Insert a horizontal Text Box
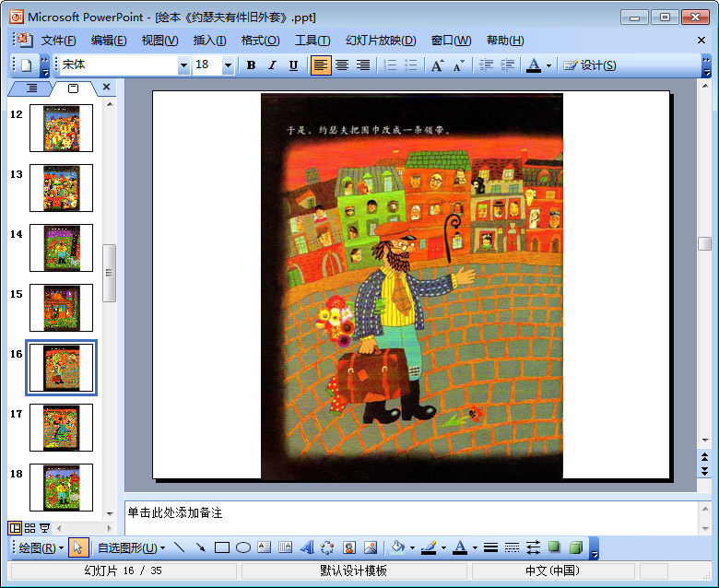 [x=265, y=547]
